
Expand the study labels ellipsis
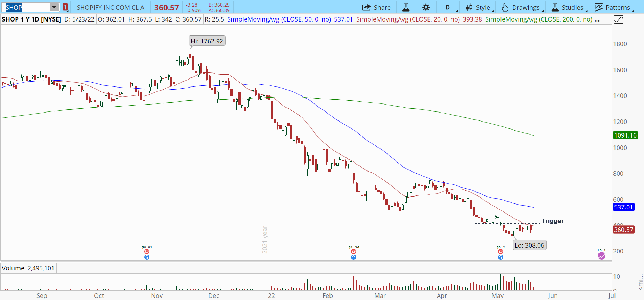pyautogui.click(x=597, y=19)
